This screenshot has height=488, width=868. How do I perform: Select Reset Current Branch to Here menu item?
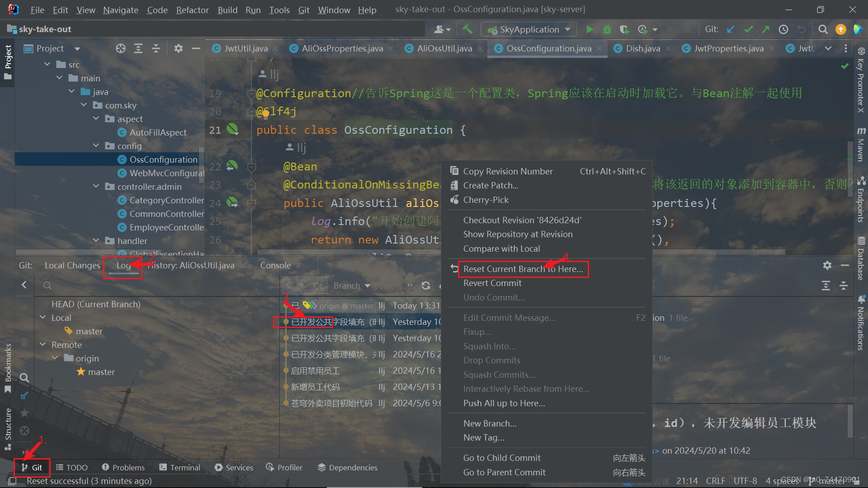(523, 269)
